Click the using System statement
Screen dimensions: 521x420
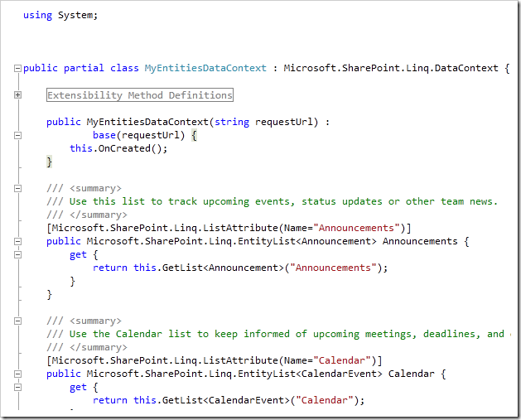[x=60, y=15]
